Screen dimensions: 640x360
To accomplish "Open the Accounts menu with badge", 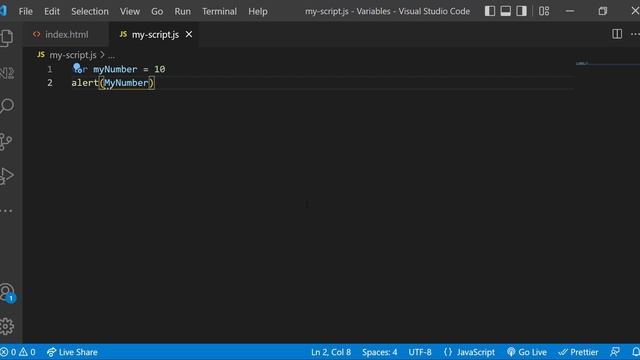I will pos(7,293).
